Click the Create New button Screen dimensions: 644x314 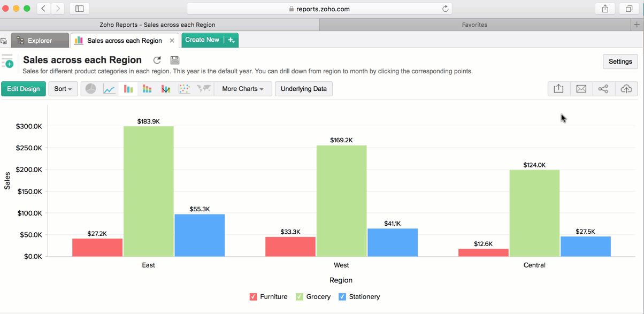202,40
